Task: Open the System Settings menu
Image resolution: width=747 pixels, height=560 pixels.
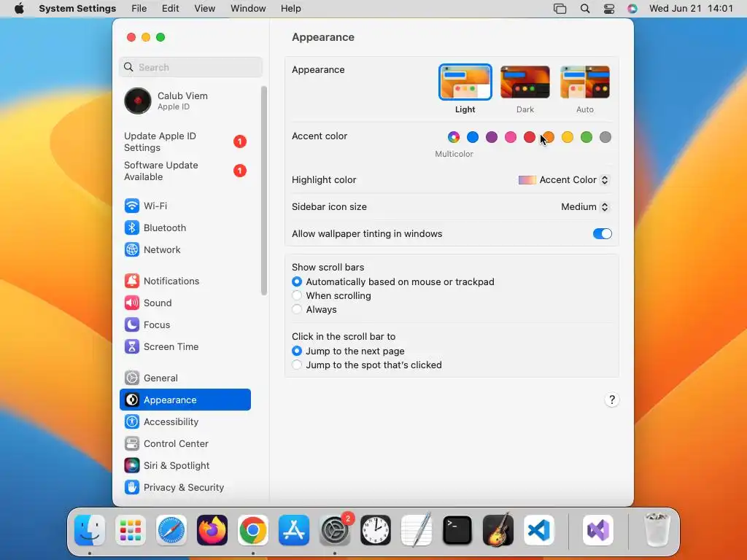Action: click(77, 9)
